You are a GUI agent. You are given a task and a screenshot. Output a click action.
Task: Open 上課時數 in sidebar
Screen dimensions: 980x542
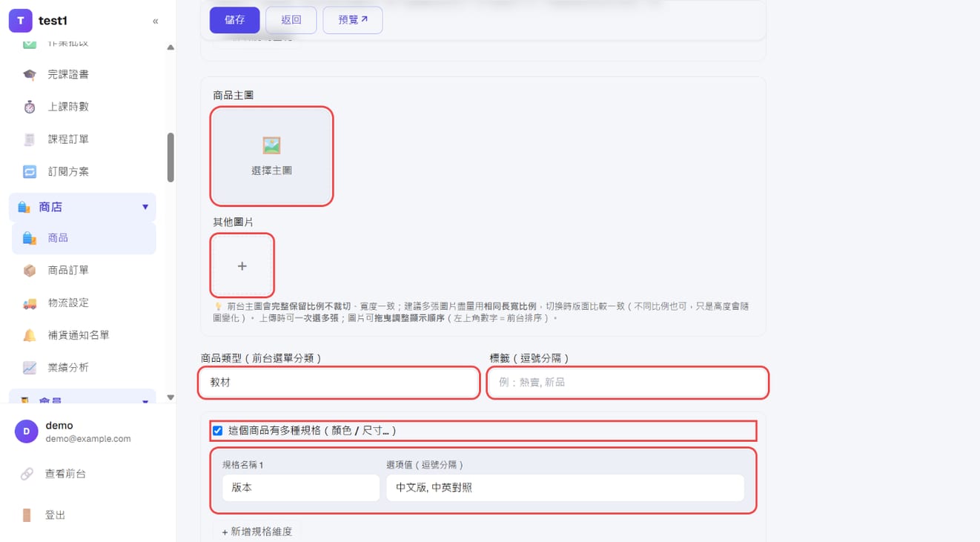coord(82,107)
